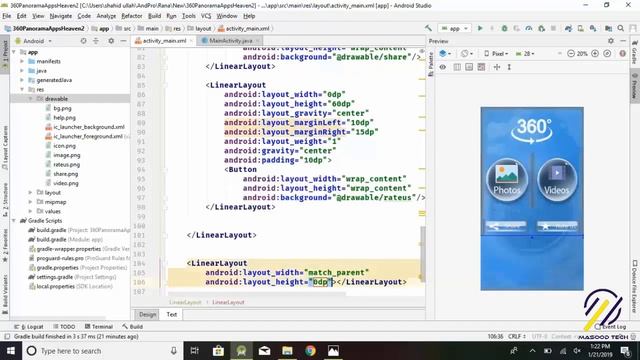The image size is (640, 360).
Task: Click the red error indicator in Preview
Action: 622,53
